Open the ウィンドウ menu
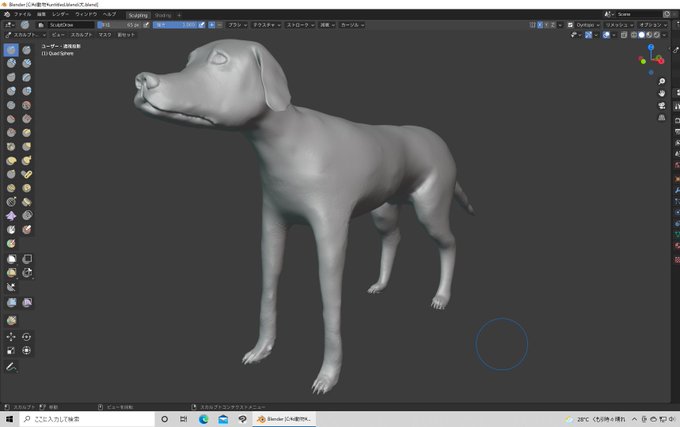 86,15
